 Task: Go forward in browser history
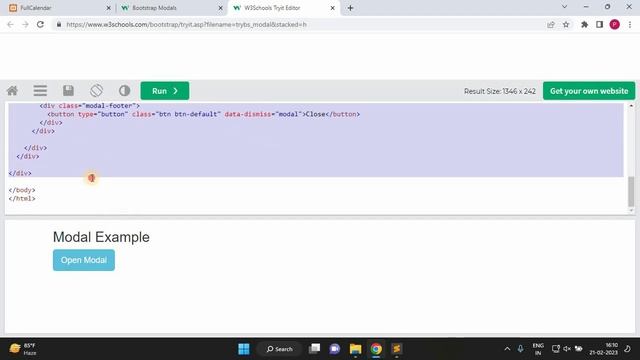pos(25,24)
